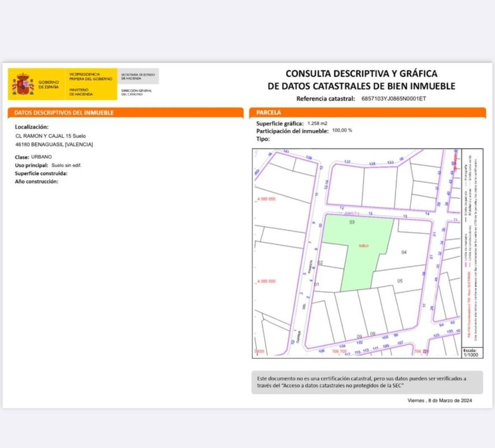495x448 pixels.
Task: Select parcel 04 on the cadastral map
Action: click(x=404, y=253)
